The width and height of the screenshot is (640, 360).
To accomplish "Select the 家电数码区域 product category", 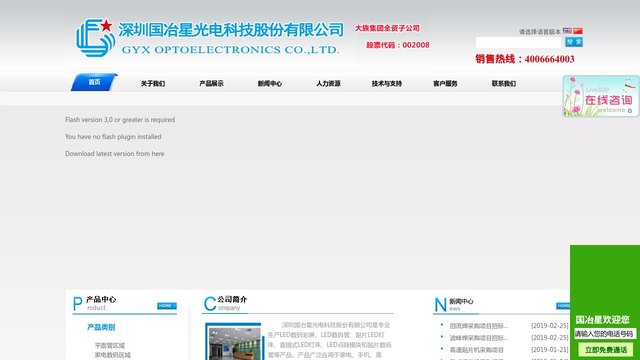I will pyautogui.click(x=113, y=356).
